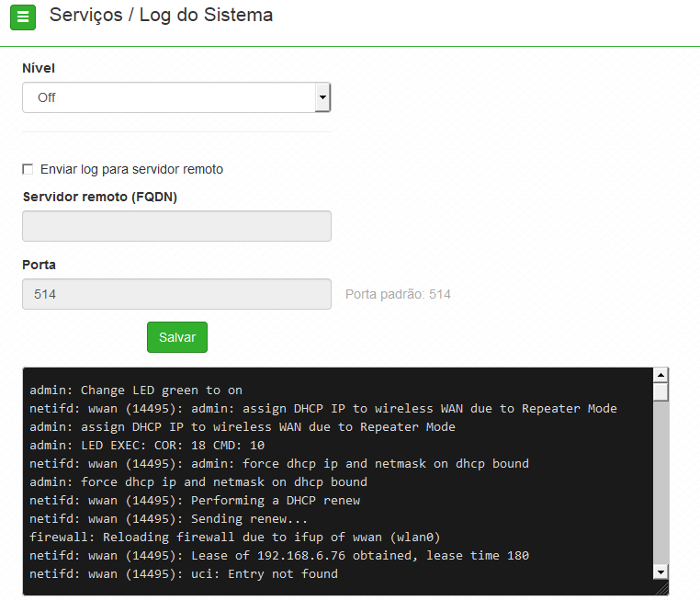Image resolution: width=700 pixels, height=600 pixels.
Task: Click the Nível dropdown arrow button
Action: pos(322,97)
